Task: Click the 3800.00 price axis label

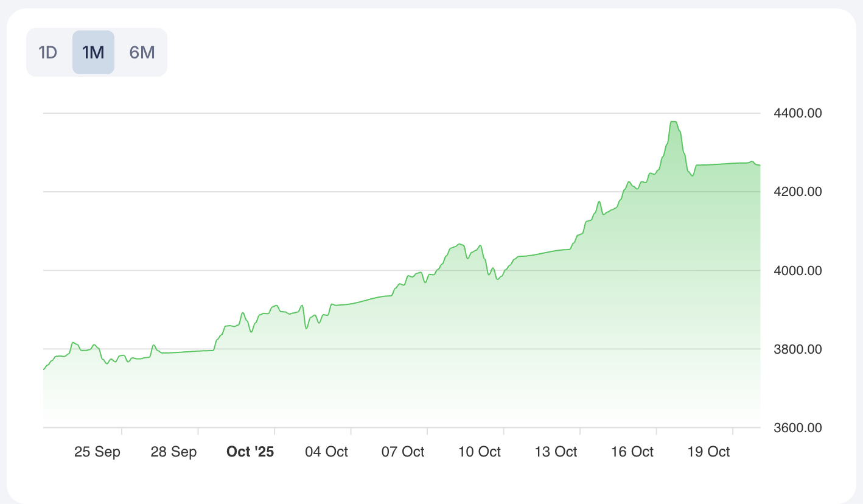Action: tap(796, 349)
